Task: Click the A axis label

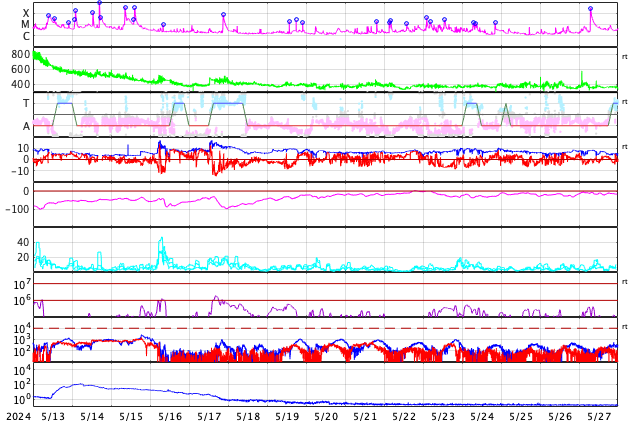Action: click(x=26, y=126)
